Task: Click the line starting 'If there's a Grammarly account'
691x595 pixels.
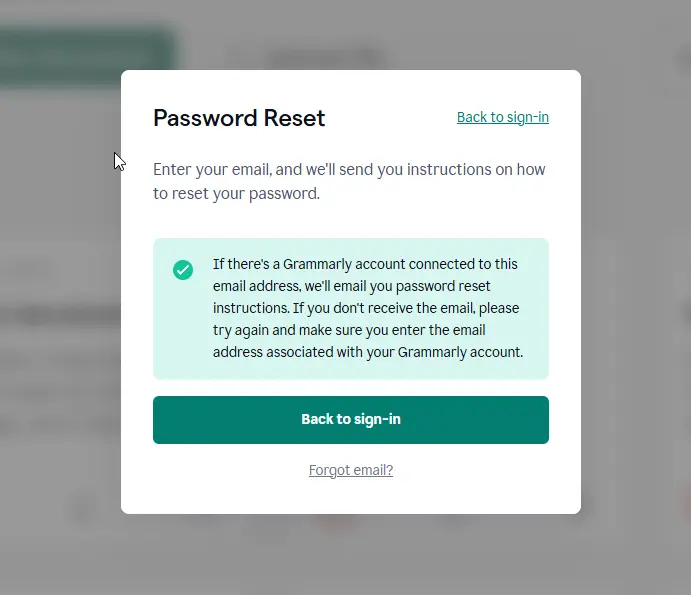Action: coord(365,264)
